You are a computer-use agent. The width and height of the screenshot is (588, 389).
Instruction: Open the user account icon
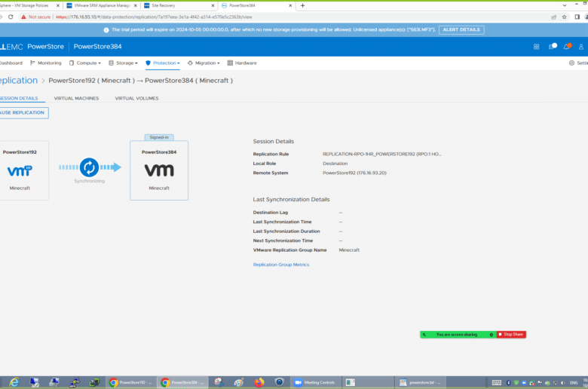(x=581, y=47)
